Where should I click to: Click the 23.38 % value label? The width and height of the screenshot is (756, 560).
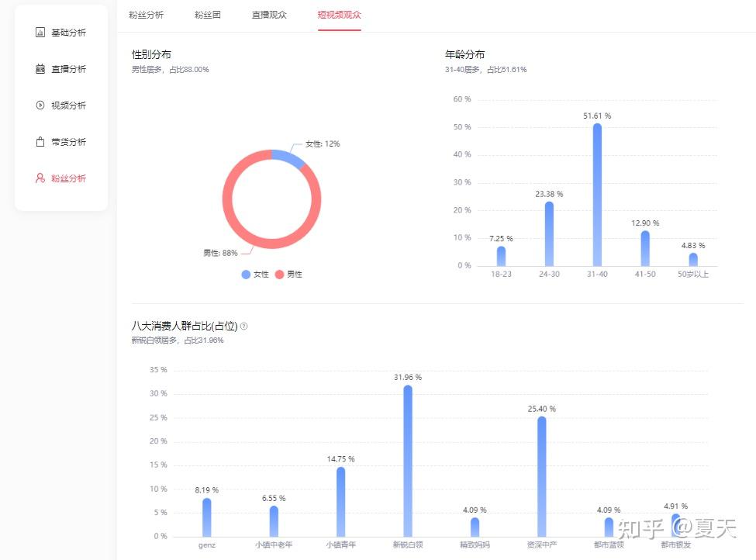pos(549,194)
